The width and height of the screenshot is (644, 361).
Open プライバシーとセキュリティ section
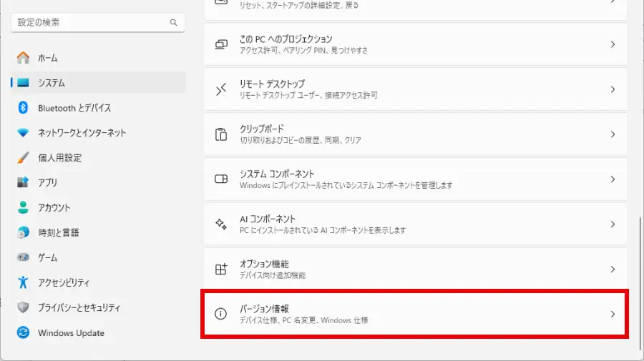[99, 307]
